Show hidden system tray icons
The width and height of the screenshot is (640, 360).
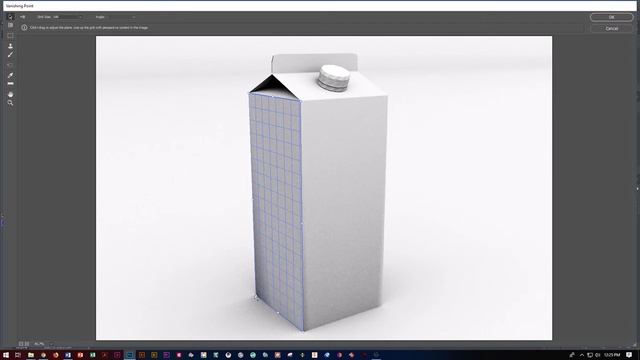click(582, 355)
